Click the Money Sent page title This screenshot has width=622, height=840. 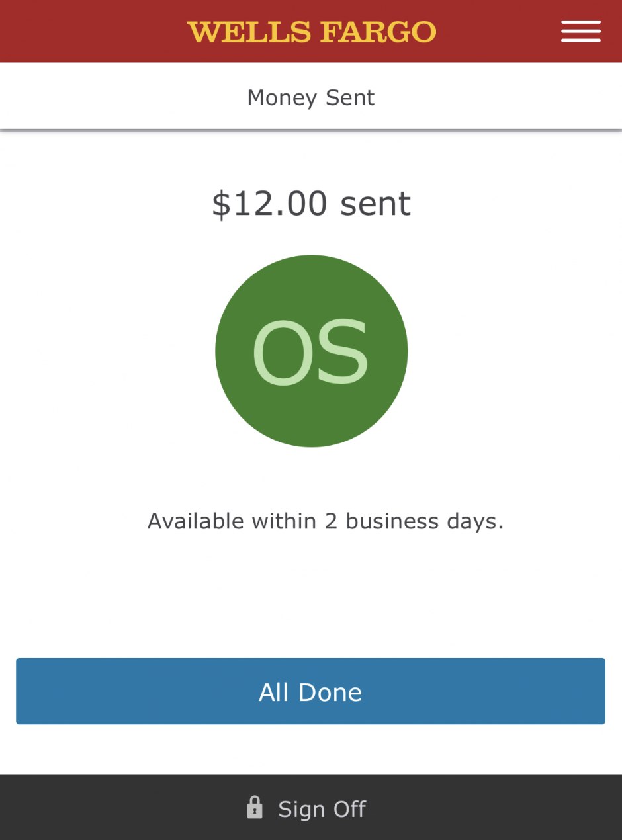point(311,98)
